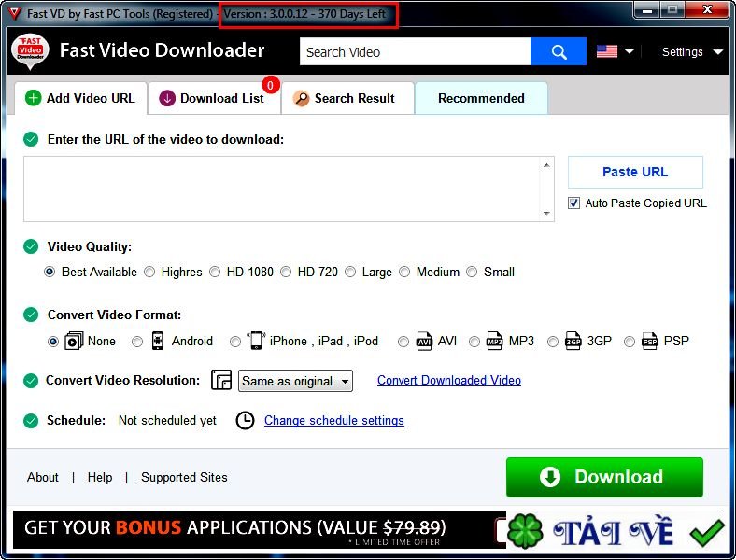
Task: Click green check beside Convert Video Format
Action: [x=31, y=315]
